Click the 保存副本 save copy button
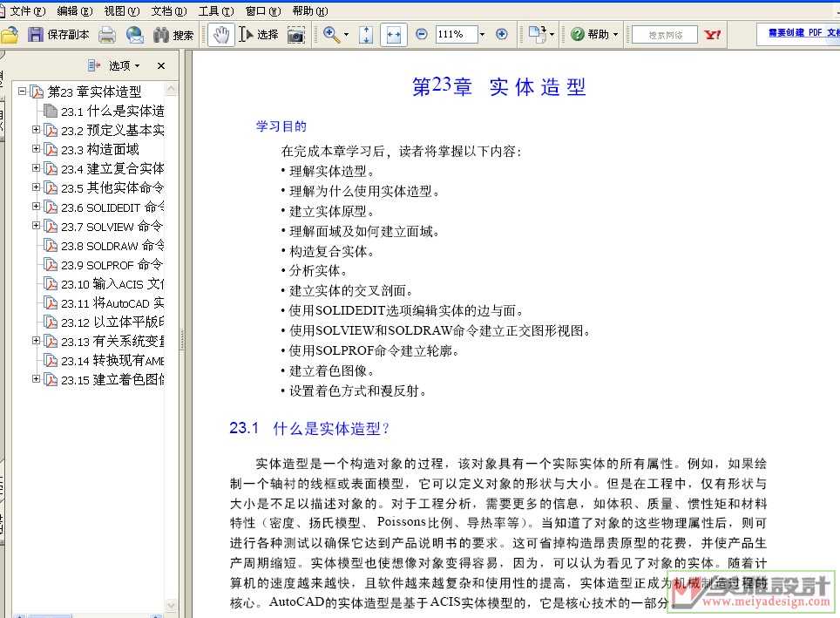Image resolution: width=840 pixels, height=618 pixels. click(x=59, y=35)
